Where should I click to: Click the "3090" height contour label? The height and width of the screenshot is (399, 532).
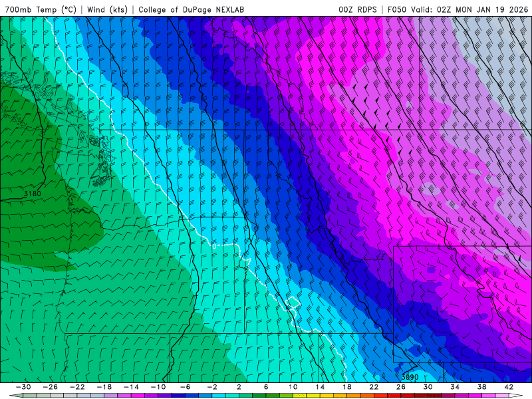tap(410, 377)
